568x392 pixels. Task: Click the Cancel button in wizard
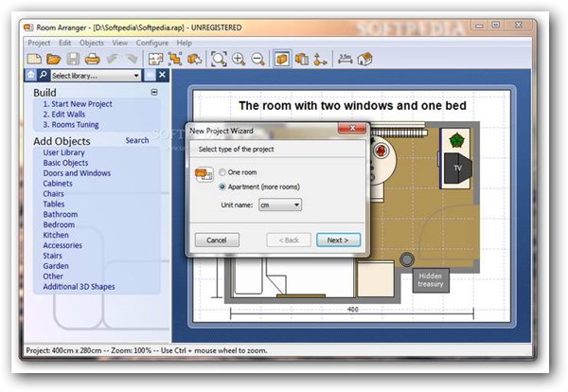point(217,240)
